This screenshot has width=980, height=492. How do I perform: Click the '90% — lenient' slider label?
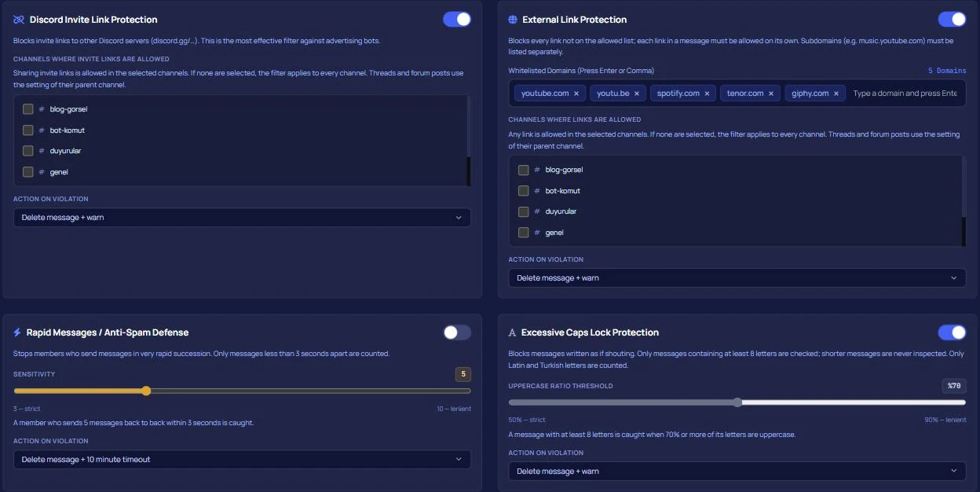pos(945,420)
